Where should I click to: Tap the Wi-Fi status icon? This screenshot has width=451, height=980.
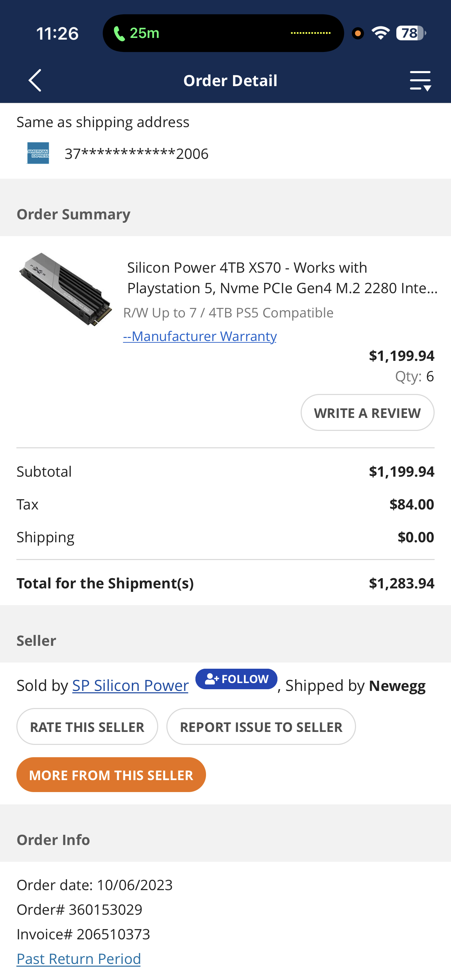(x=381, y=33)
